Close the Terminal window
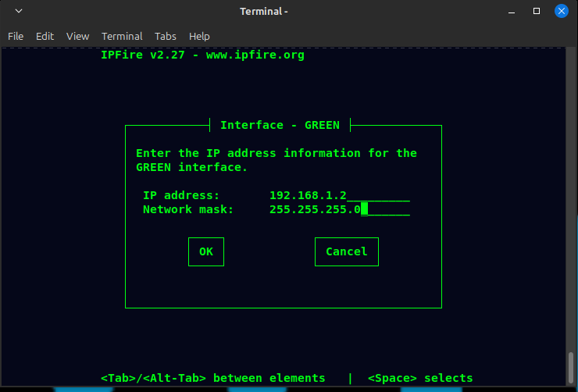The height and width of the screenshot is (392, 578). click(x=561, y=12)
